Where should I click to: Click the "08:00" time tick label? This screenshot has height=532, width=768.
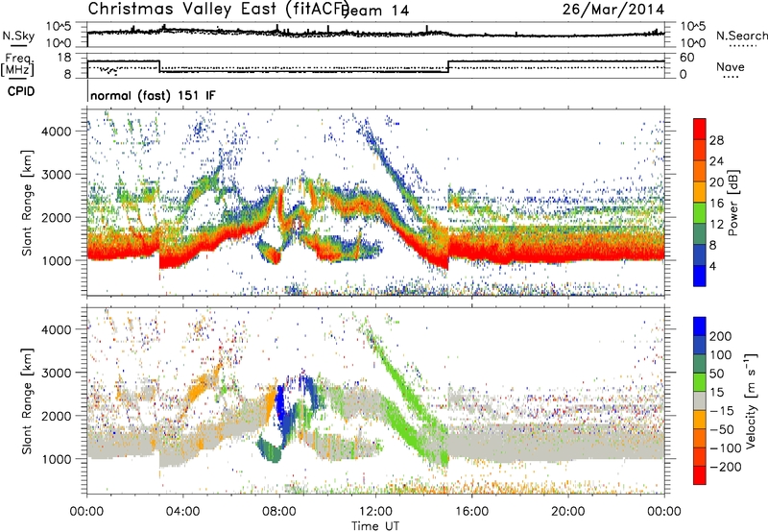pyautogui.click(x=279, y=512)
